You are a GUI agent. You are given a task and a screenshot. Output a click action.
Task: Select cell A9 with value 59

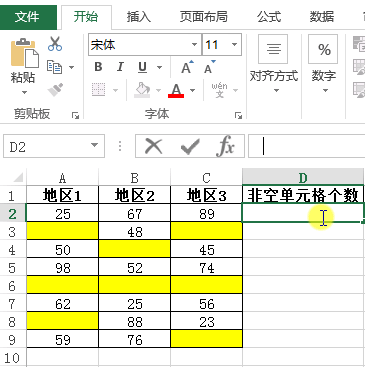[x=63, y=339]
